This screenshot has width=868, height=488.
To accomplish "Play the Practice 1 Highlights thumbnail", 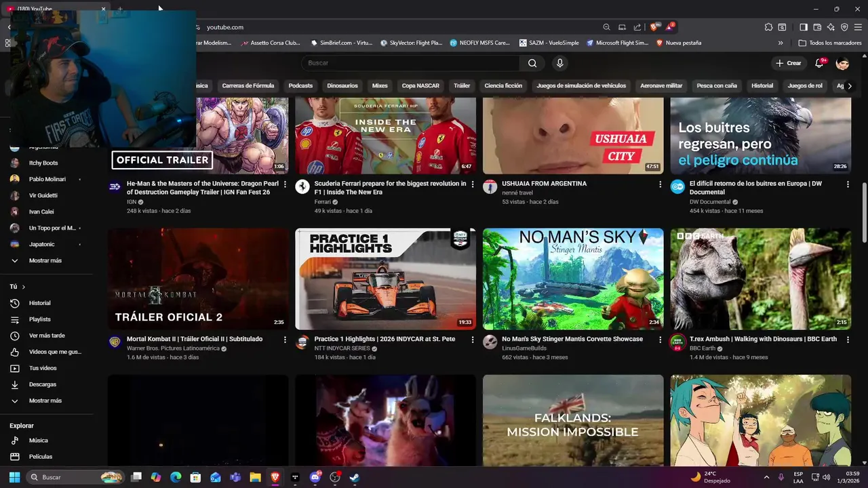I will 385,279.
